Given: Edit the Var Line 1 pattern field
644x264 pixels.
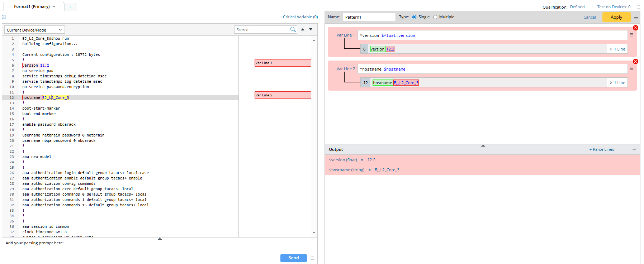Looking at the screenshot, I should click(x=492, y=35).
